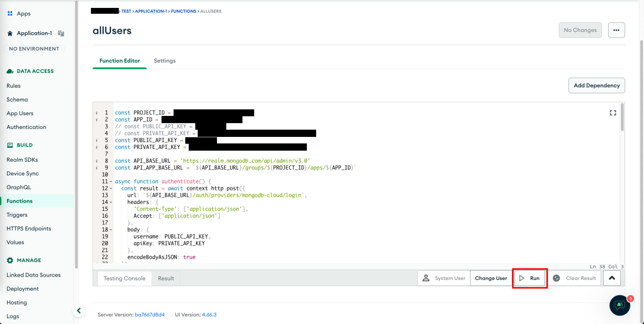Run the function

[x=530, y=278]
